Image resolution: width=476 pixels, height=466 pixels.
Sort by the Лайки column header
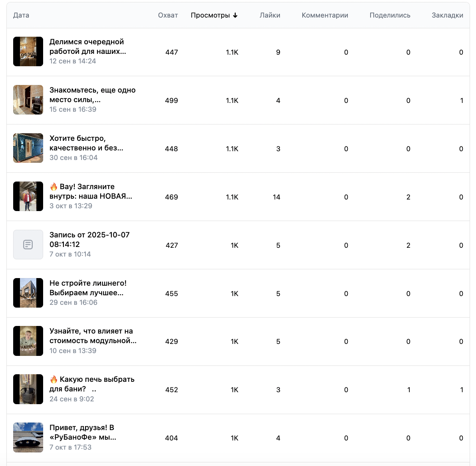270,16
